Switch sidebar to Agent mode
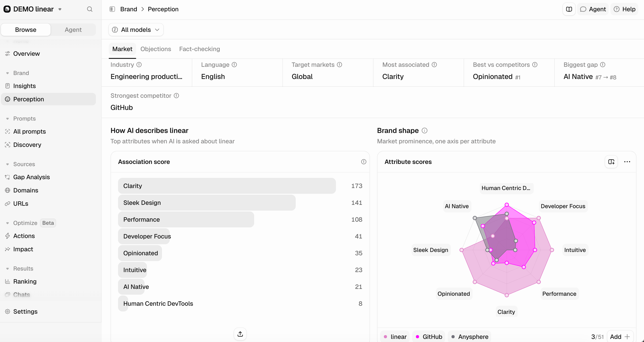Image resolution: width=644 pixels, height=342 pixels. coord(73,30)
